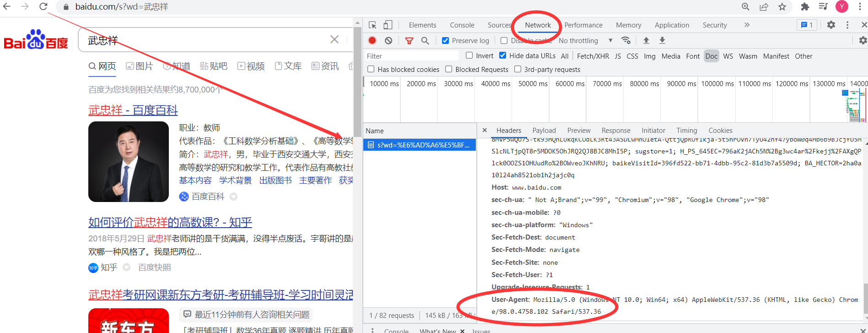Open the media control playlist icon
This screenshot has width=868, height=333.
(x=823, y=6)
